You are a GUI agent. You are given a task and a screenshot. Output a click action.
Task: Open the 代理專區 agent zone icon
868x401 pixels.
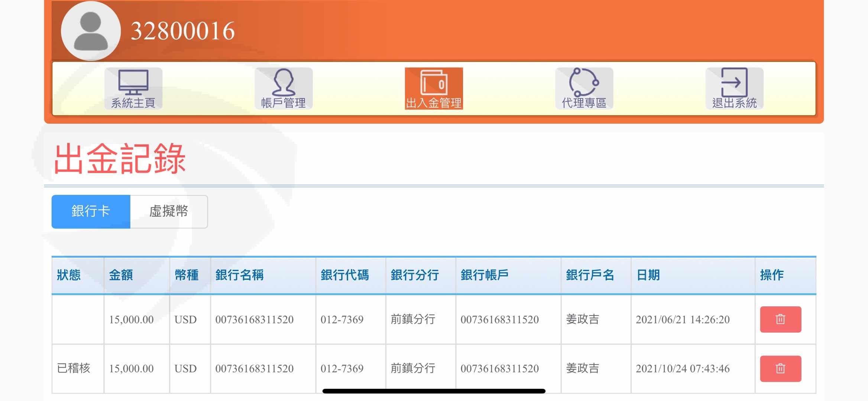click(584, 88)
